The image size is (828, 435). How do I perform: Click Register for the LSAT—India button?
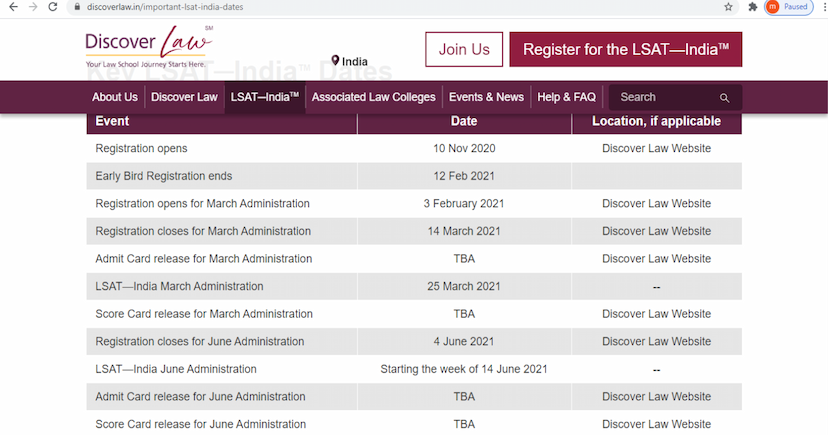click(625, 49)
